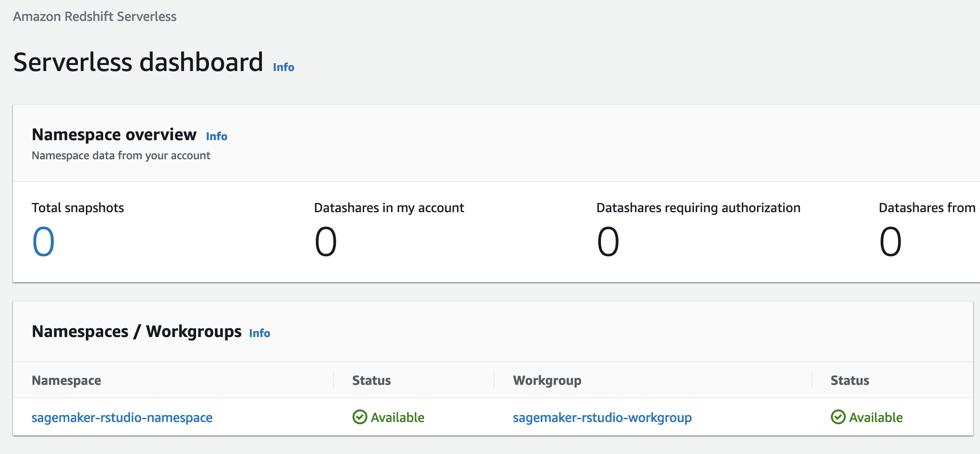Click the Status header right of Workgroup
This screenshot has width=980, height=454.
click(849, 381)
